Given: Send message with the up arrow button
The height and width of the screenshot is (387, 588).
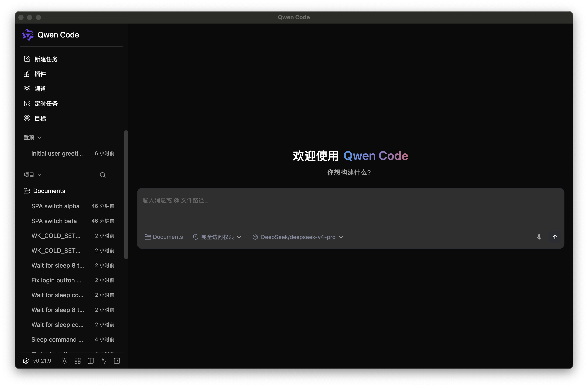Looking at the screenshot, I should pos(555,237).
